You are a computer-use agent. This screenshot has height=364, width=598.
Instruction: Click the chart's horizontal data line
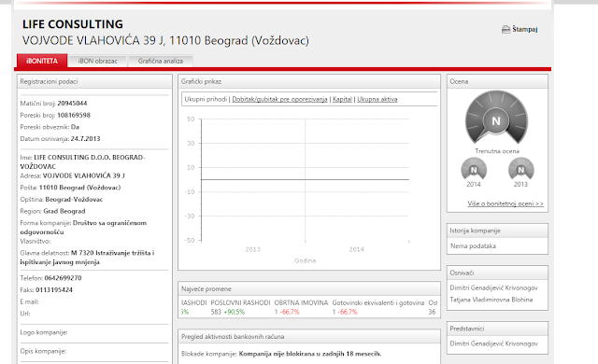pos(306,179)
